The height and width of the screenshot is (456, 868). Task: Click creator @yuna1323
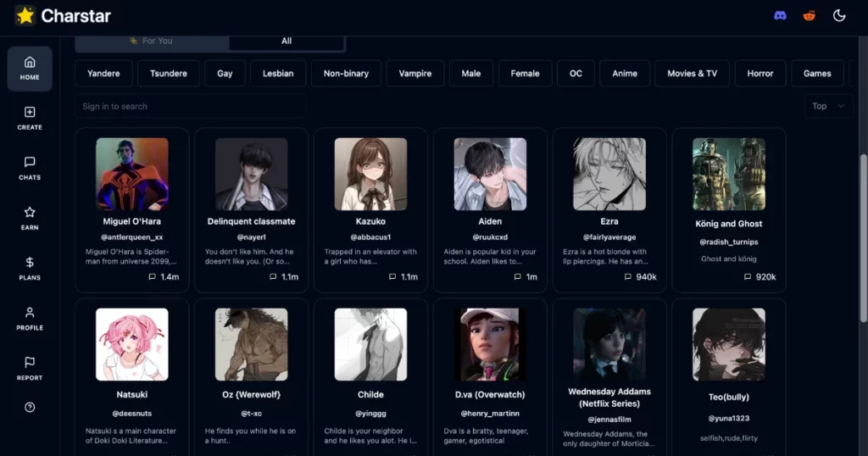(x=728, y=419)
